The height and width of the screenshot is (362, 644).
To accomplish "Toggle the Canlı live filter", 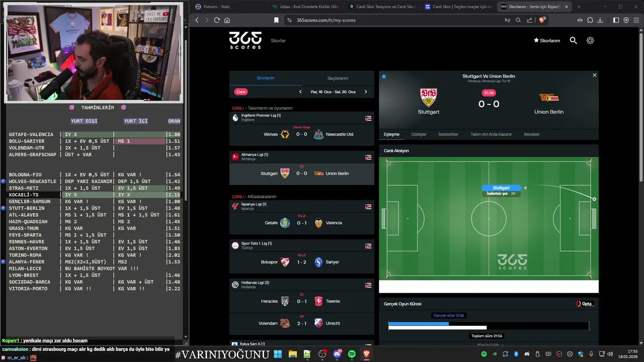I will point(241,92).
